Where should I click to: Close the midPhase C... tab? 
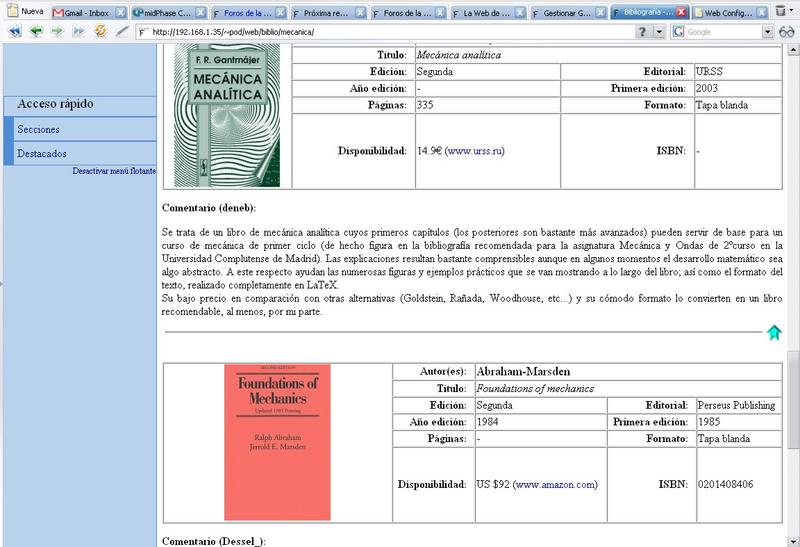(x=201, y=13)
